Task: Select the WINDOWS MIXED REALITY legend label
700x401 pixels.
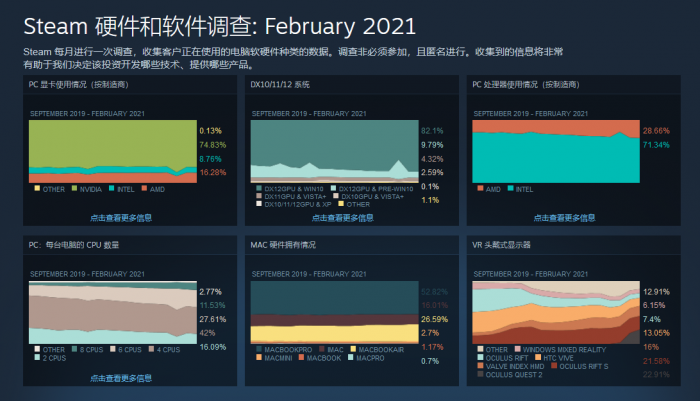Action: (x=564, y=350)
